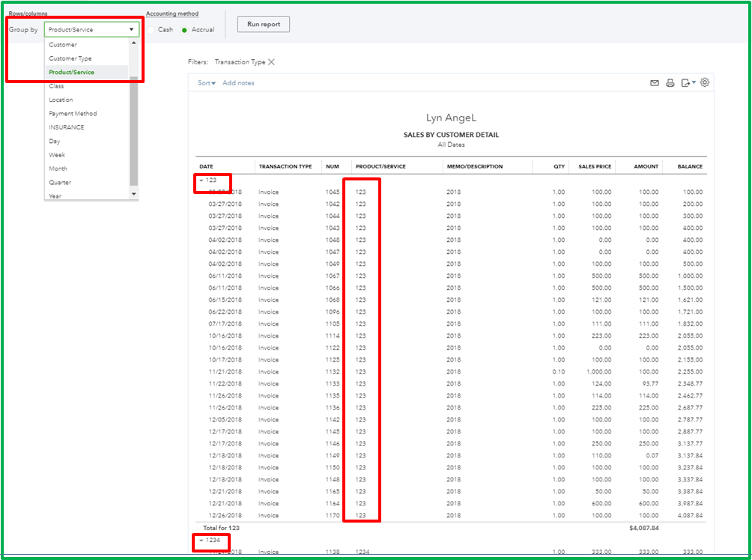Click the 12/26/2018 date cell
This screenshot has height=560, width=752.
(225, 515)
